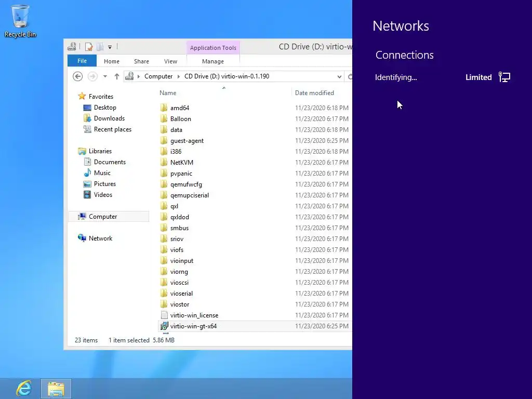Screen dimensions: 532x399
Task: Launch Internet Explorer from the taskbar
Action: (24, 389)
